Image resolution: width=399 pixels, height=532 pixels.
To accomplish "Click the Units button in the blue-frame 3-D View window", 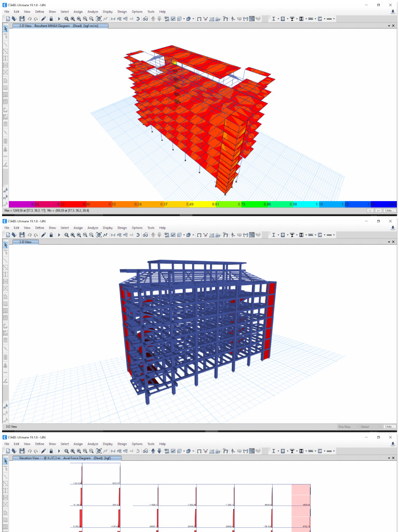I will click(390, 427).
